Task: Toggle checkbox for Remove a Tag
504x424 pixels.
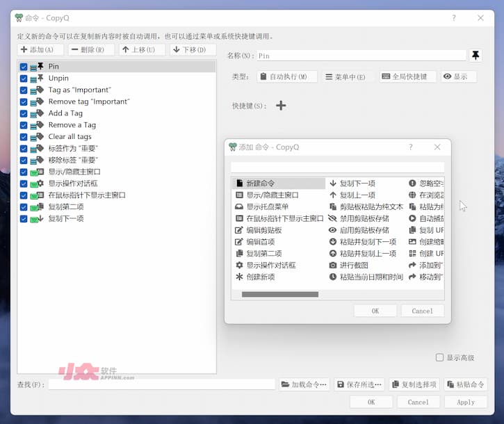Action: pyautogui.click(x=24, y=125)
